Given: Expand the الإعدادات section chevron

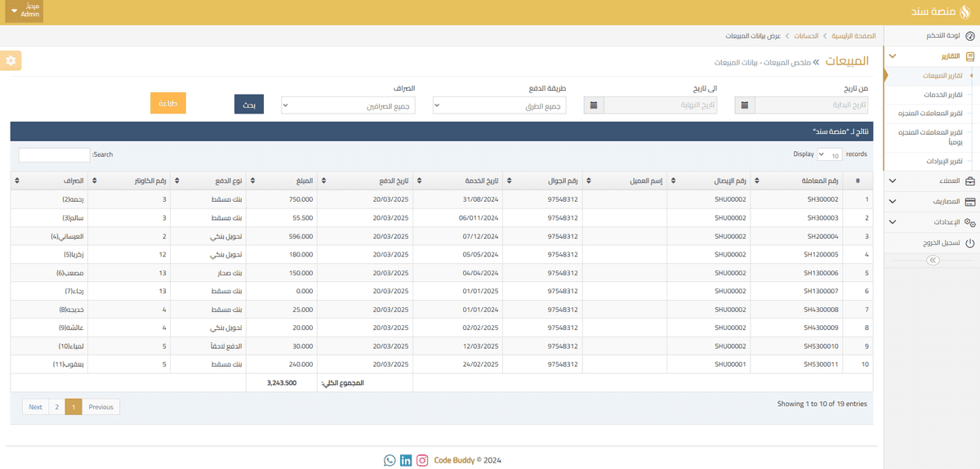Looking at the screenshot, I should 892,222.
